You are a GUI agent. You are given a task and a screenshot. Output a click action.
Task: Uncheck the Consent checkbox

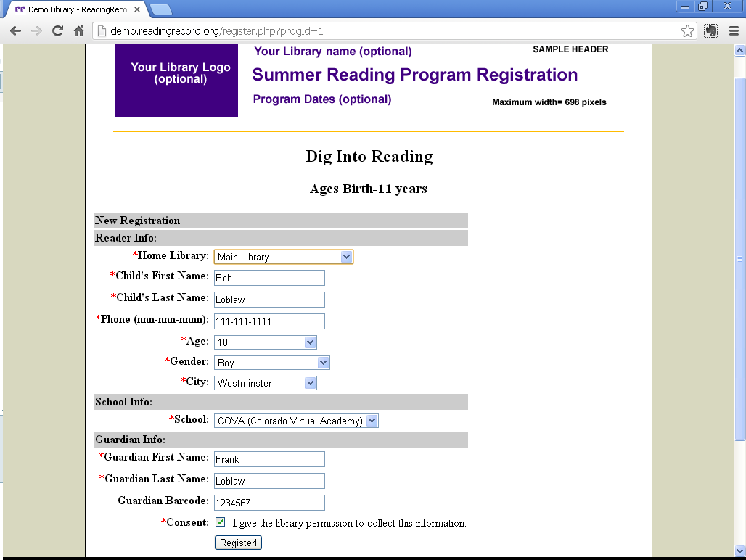click(x=221, y=522)
